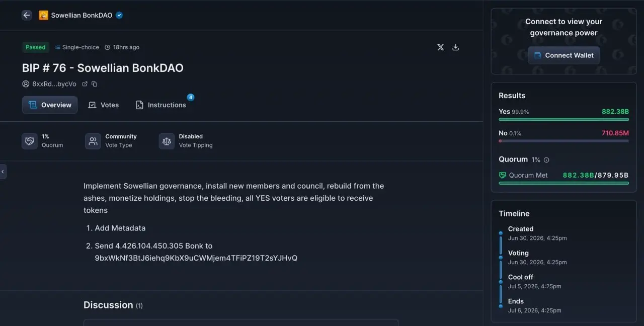Click the back arrow icon
The width and height of the screenshot is (644, 326).
pos(27,15)
